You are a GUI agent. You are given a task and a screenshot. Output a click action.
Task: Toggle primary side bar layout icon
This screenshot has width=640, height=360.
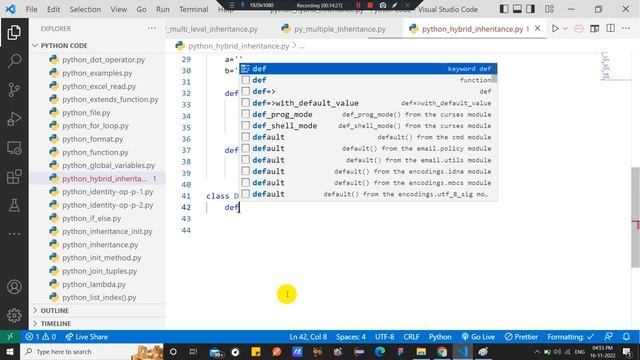504,9
